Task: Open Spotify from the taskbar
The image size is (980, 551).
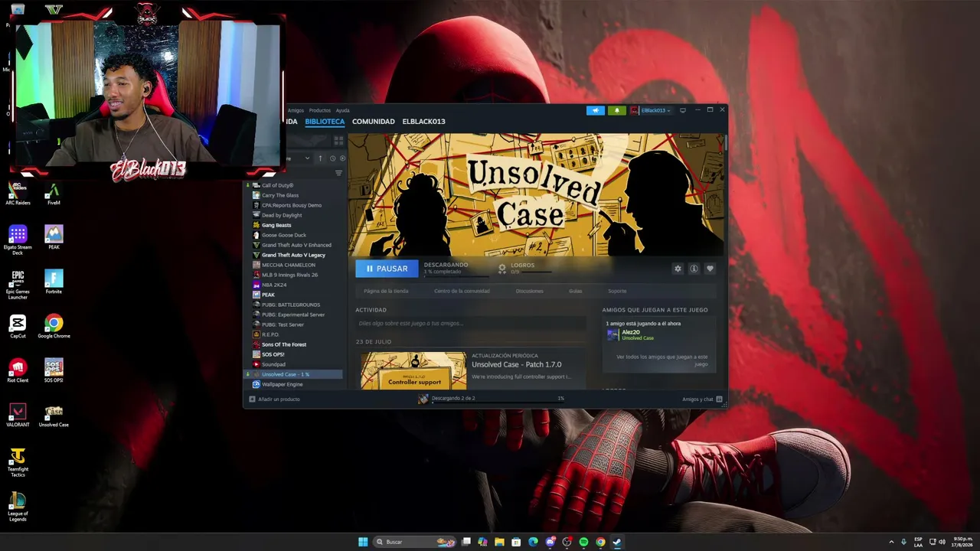Action: coord(583,542)
